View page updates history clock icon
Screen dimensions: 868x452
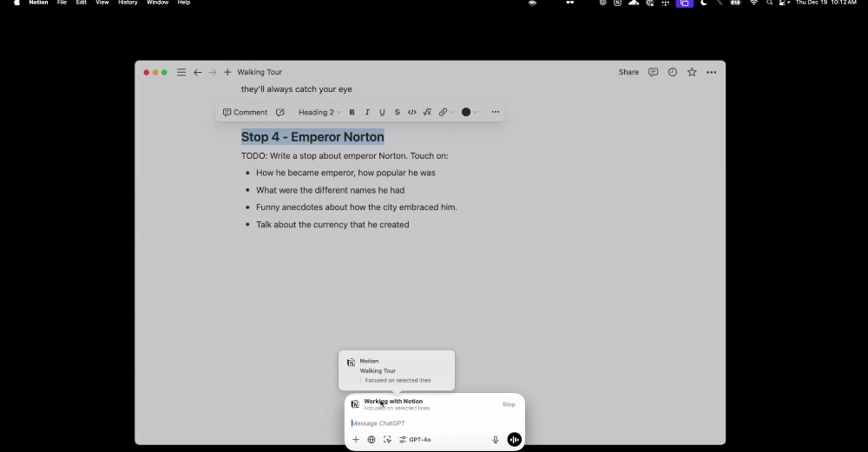[673, 73]
